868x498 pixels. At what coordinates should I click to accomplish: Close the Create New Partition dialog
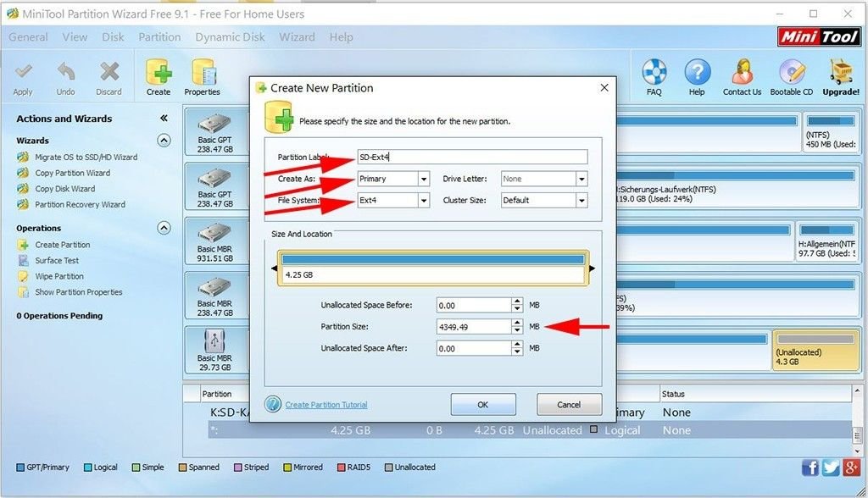(x=604, y=87)
